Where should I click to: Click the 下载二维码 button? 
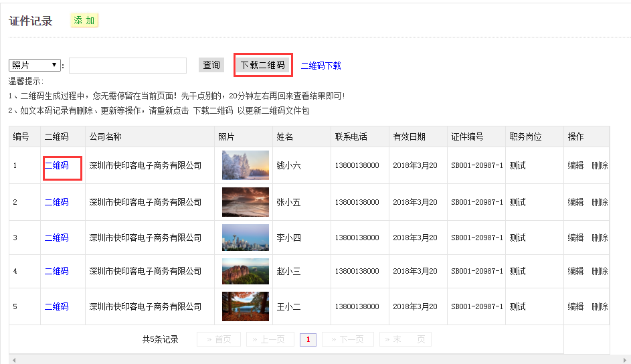pyautogui.click(x=262, y=65)
